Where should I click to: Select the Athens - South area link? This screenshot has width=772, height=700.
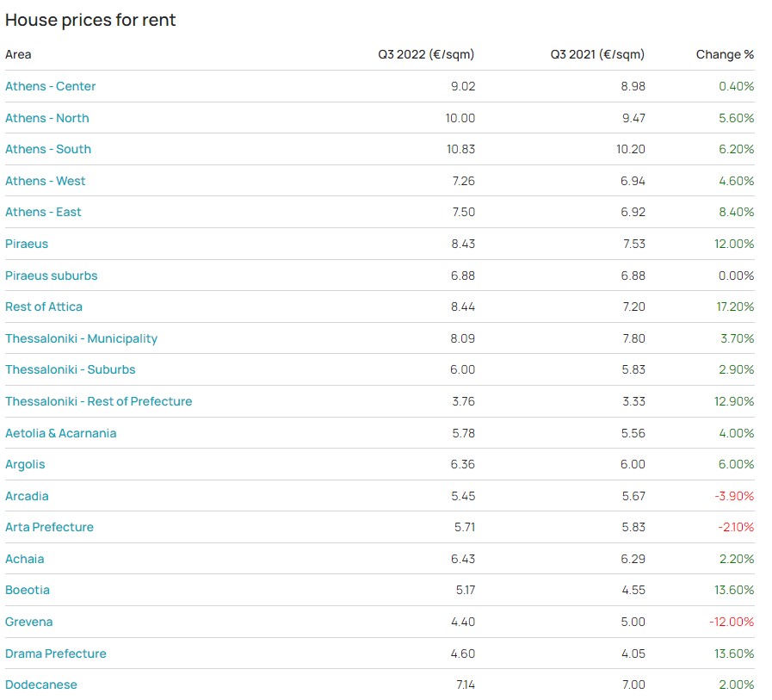[x=48, y=149]
